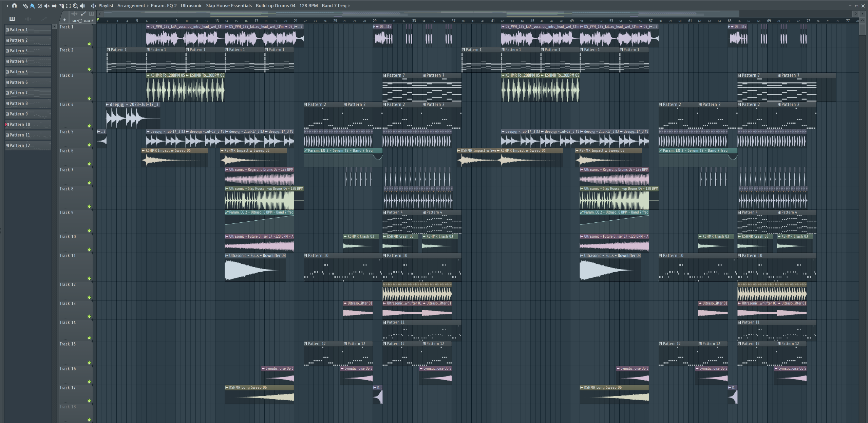Open menu of first Pattern 11 clip
The height and width of the screenshot is (423, 868).
[384, 323]
